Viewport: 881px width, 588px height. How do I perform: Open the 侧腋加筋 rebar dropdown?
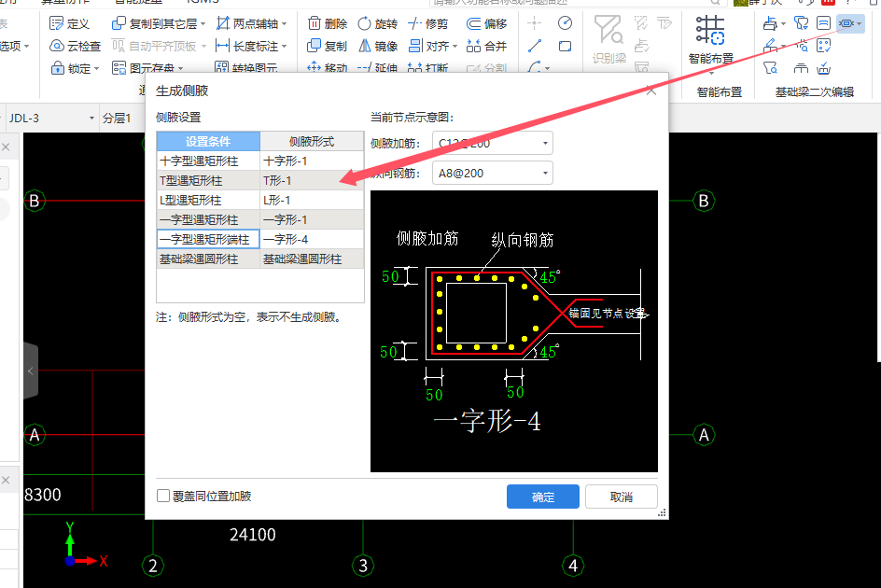pos(493,144)
